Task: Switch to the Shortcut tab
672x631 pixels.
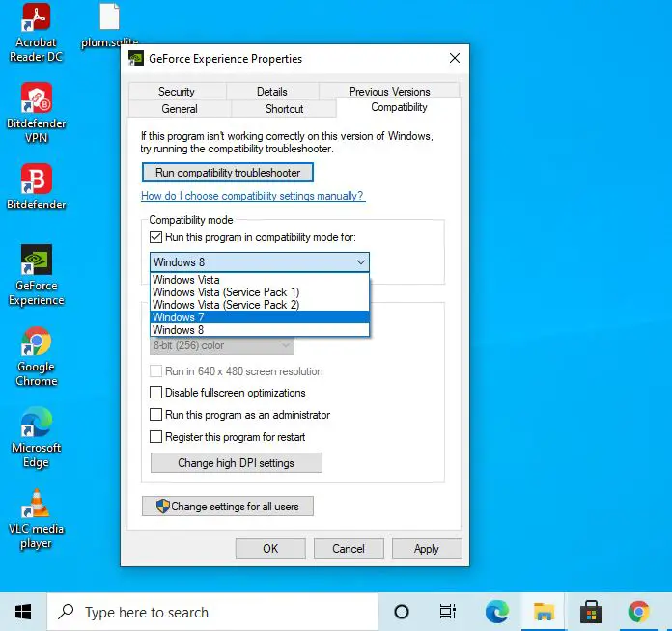Action: point(284,109)
